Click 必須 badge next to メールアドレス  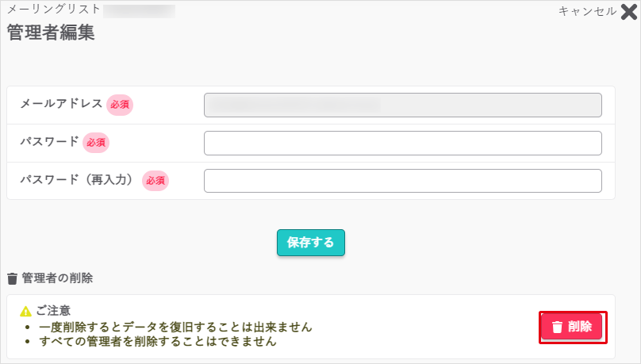(x=120, y=105)
